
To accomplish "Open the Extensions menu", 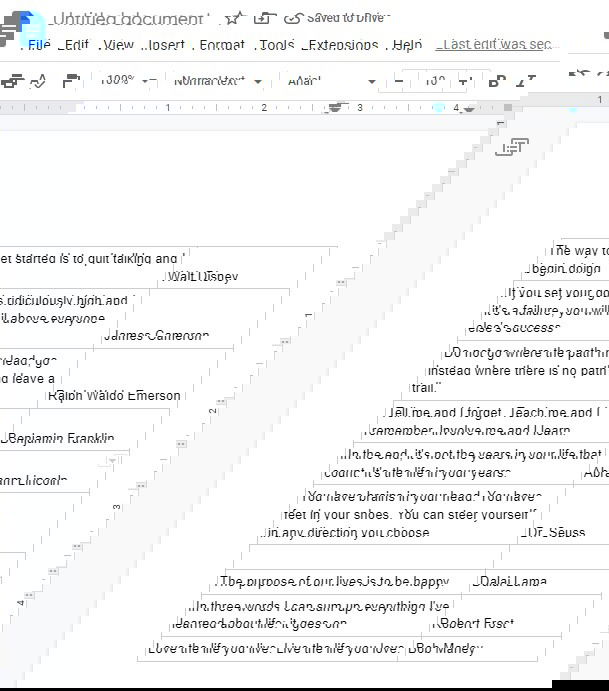I will point(342,45).
